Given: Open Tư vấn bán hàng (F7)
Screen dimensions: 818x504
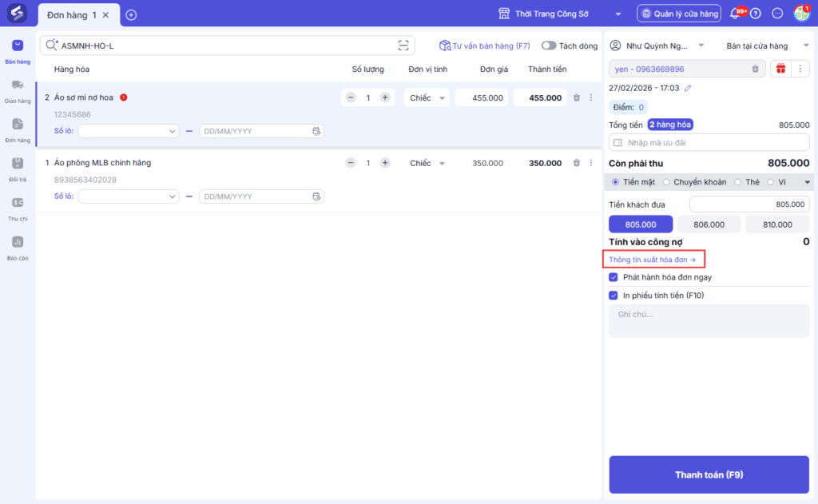Looking at the screenshot, I should tap(485, 46).
